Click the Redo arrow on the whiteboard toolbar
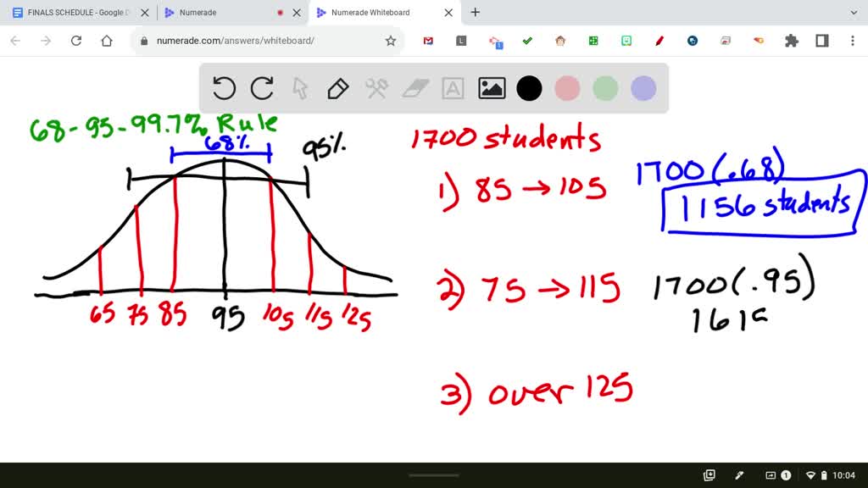The height and width of the screenshot is (488, 868). click(262, 89)
